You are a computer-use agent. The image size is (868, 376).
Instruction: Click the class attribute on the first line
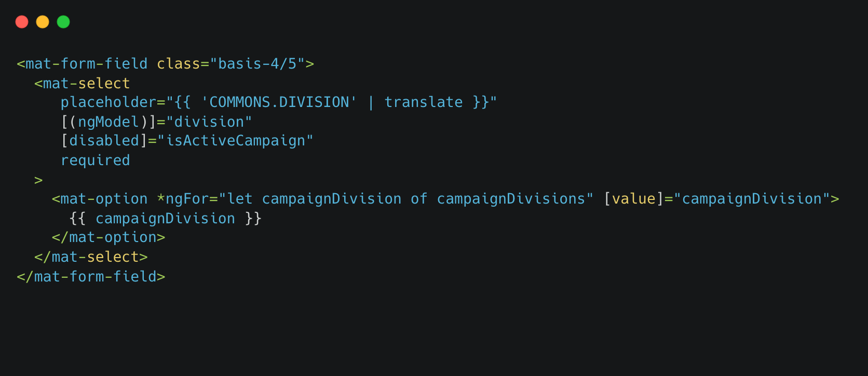pyautogui.click(x=179, y=64)
